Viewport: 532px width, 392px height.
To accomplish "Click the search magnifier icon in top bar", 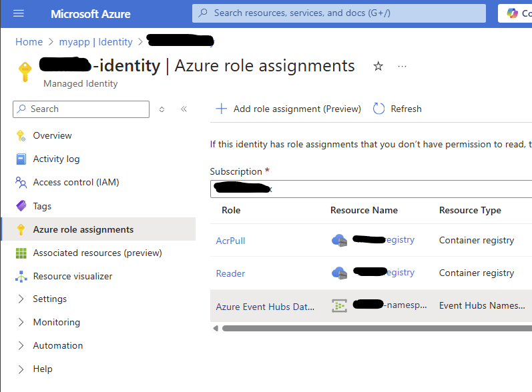I will pos(203,13).
